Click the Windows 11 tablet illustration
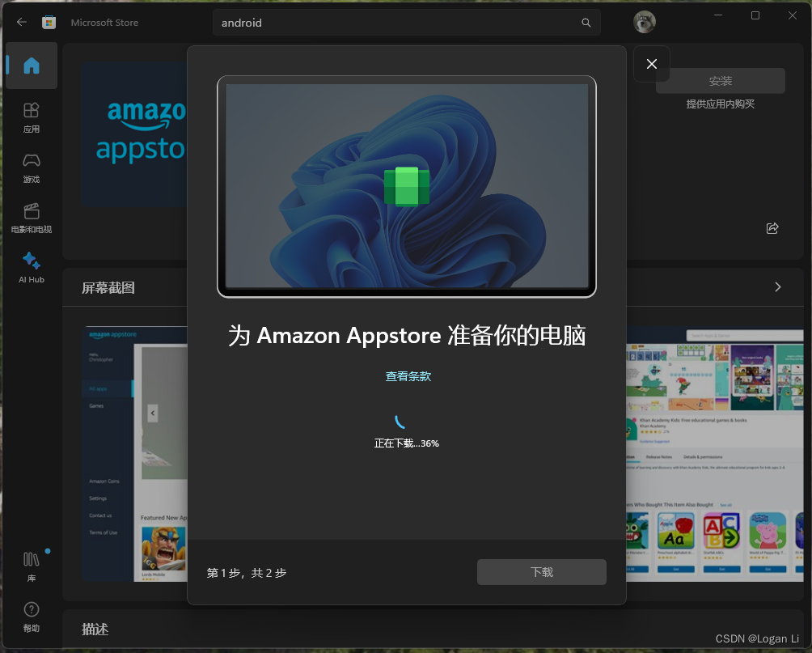 click(x=407, y=187)
